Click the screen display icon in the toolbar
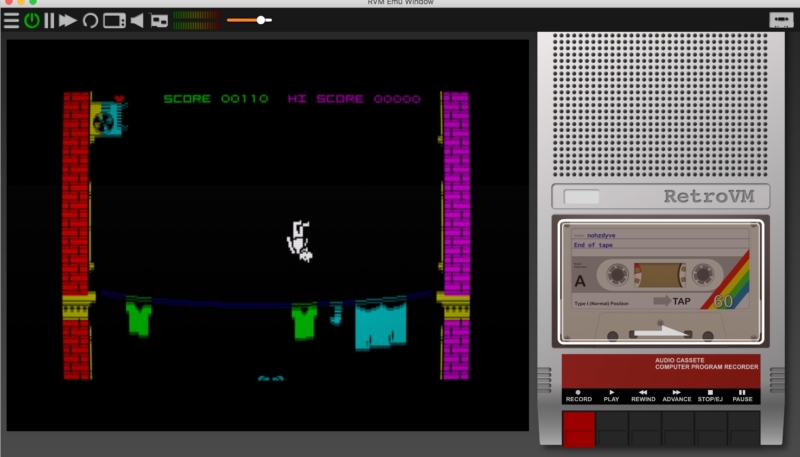 [114, 20]
